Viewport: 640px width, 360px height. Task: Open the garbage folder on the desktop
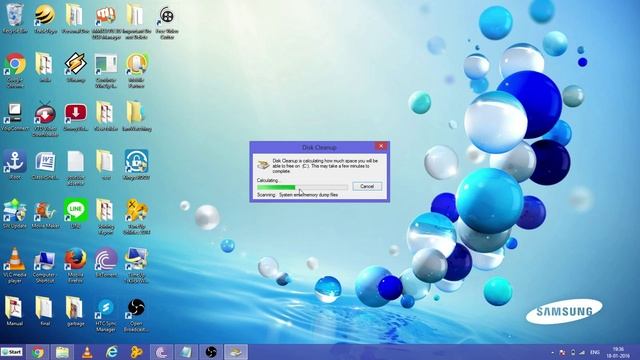[x=76, y=311]
